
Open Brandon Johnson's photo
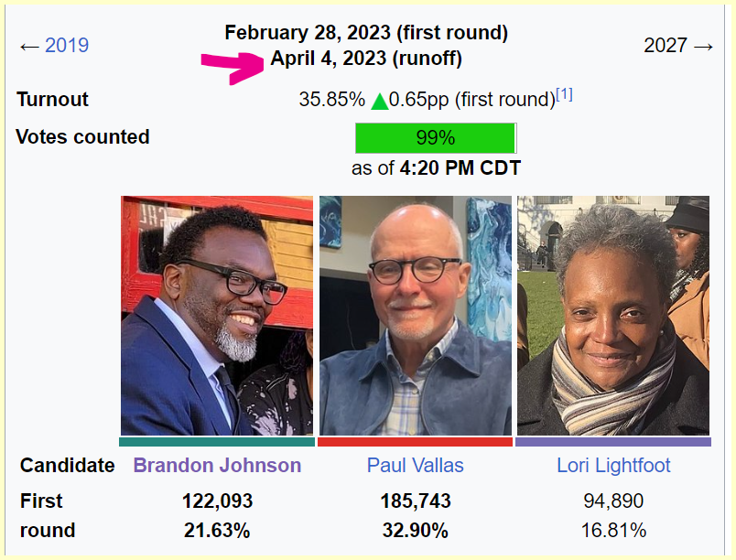pos(217,315)
